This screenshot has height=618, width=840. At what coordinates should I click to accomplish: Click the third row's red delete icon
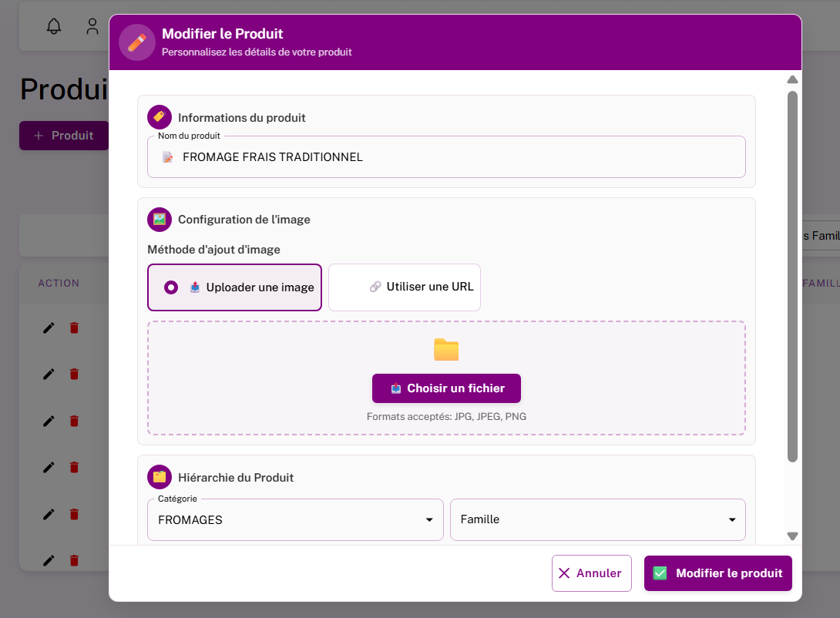coord(74,421)
